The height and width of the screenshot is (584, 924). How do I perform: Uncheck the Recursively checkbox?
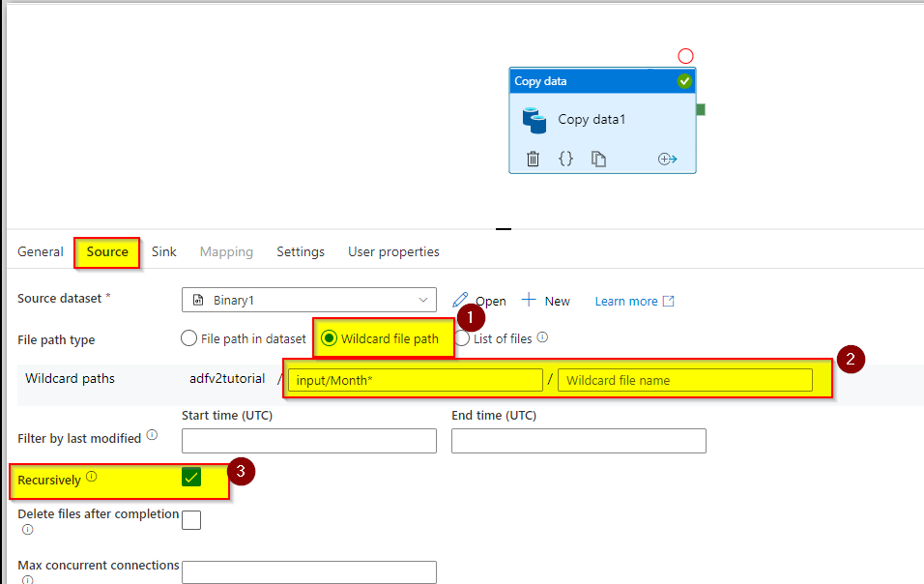click(x=191, y=476)
